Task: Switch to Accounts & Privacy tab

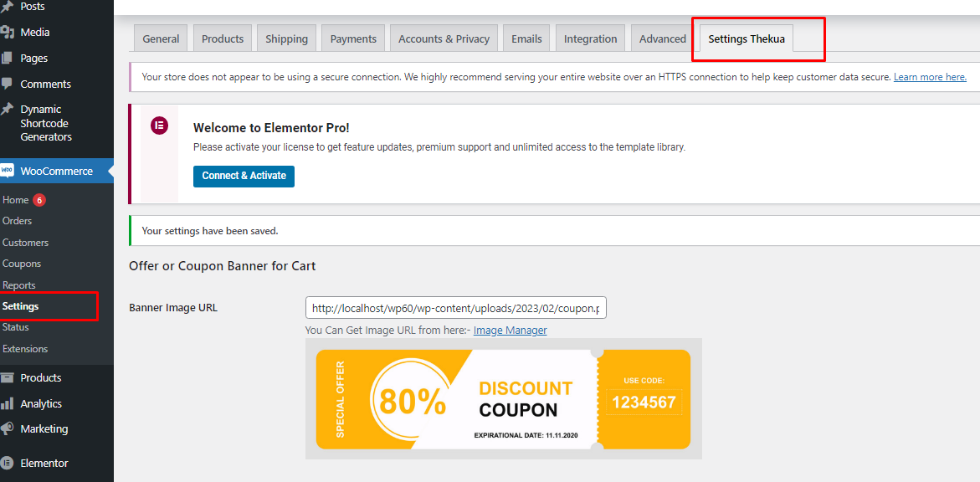Action: [444, 38]
